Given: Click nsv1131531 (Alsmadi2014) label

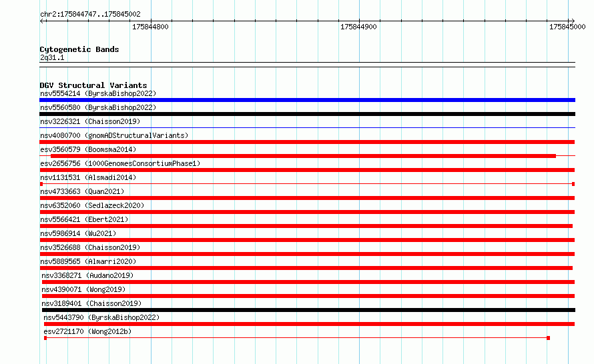Looking at the screenshot, I should [x=88, y=177].
